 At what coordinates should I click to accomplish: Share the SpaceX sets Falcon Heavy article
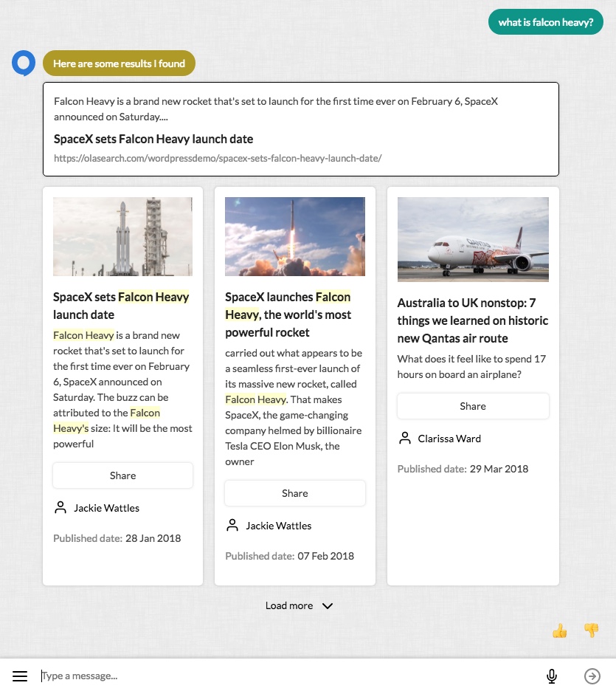pyautogui.click(x=123, y=475)
